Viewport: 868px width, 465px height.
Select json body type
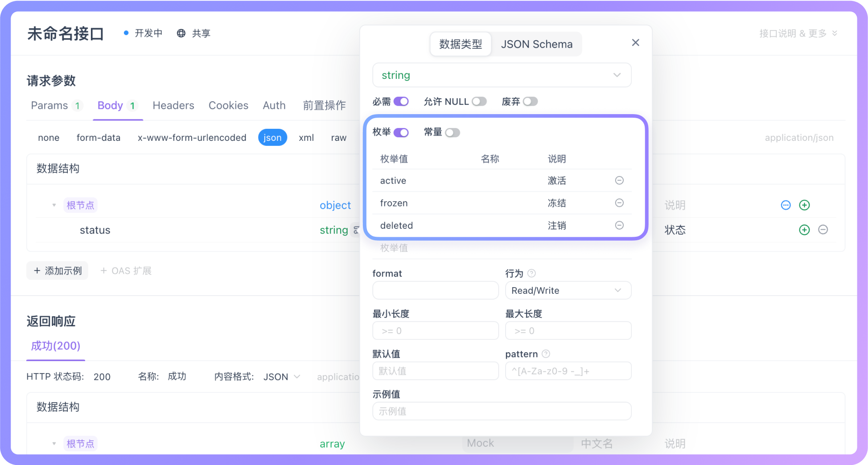[272, 138]
